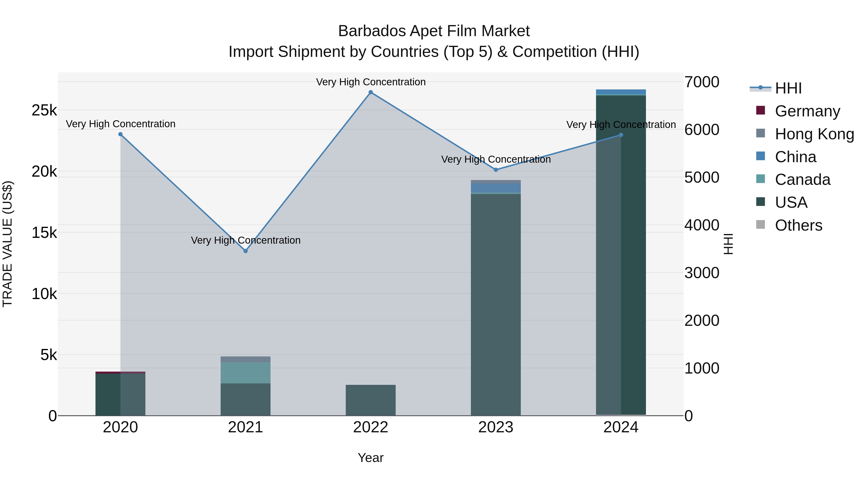The image size is (868, 488).
Task: Click the 4000 HHI axis tick
Action: pos(702,225)
